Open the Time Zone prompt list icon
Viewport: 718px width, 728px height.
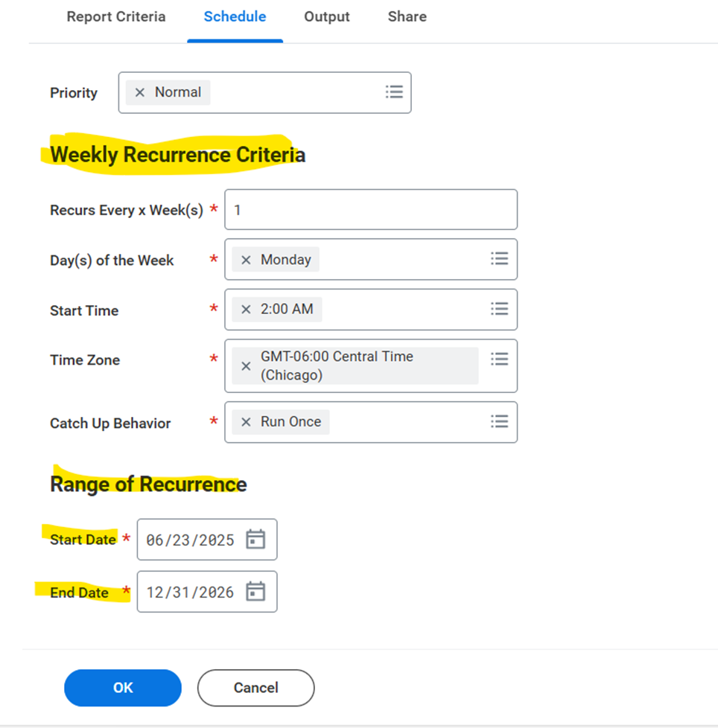(499, 359)
